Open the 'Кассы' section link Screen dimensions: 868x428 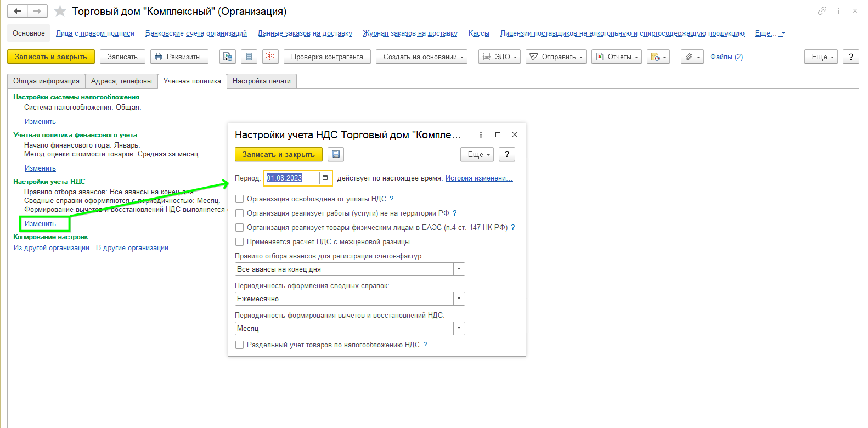(x=478, y=33)
